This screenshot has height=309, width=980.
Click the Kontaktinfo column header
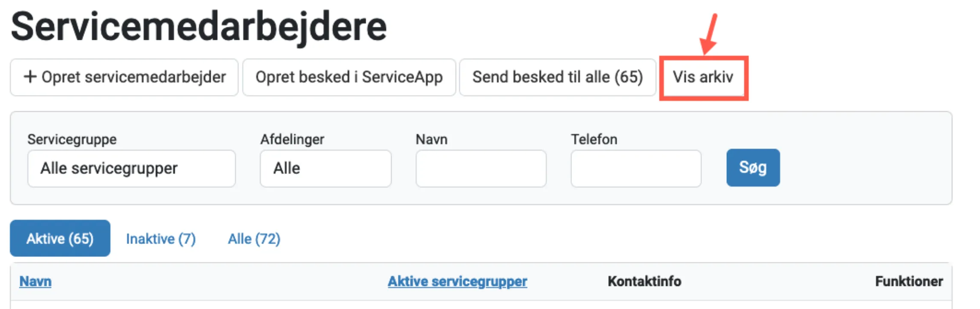pos(644,281)
